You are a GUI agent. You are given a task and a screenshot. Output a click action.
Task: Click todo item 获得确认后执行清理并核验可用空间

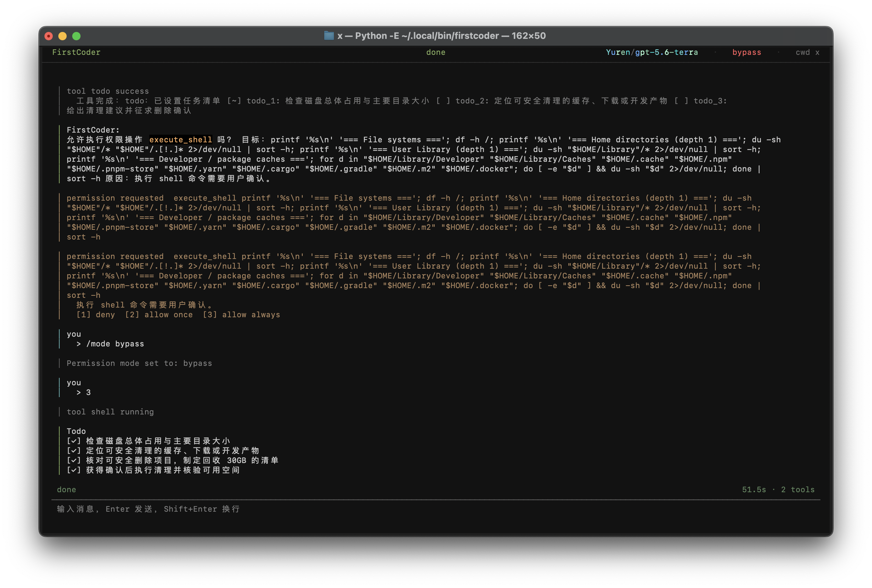(x=153, y=470)
